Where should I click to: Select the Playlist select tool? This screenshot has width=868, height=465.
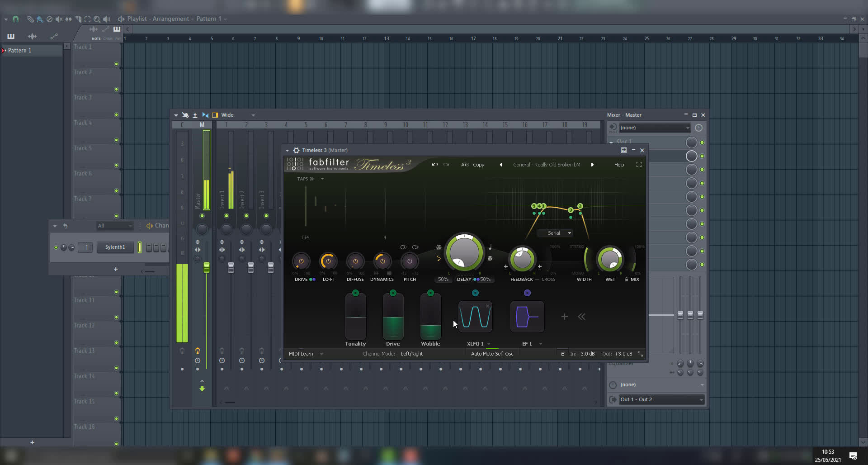point(87,19)
